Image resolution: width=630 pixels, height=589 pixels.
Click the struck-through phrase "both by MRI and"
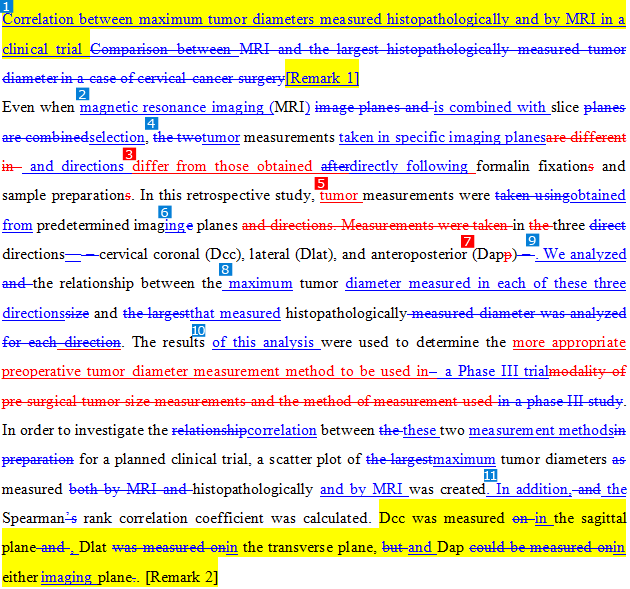(x=127, y=489)
